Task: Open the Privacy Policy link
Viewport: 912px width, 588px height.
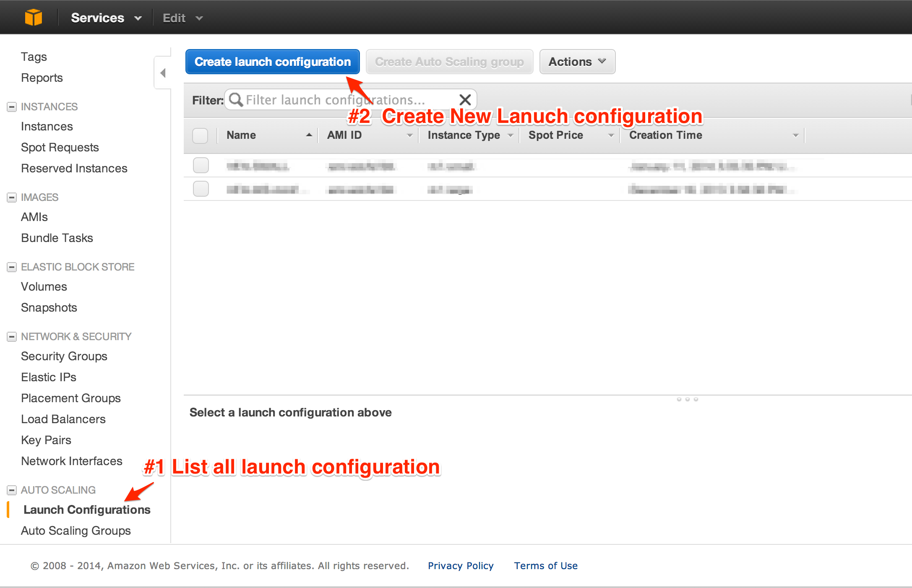Action: click(461, 566)
